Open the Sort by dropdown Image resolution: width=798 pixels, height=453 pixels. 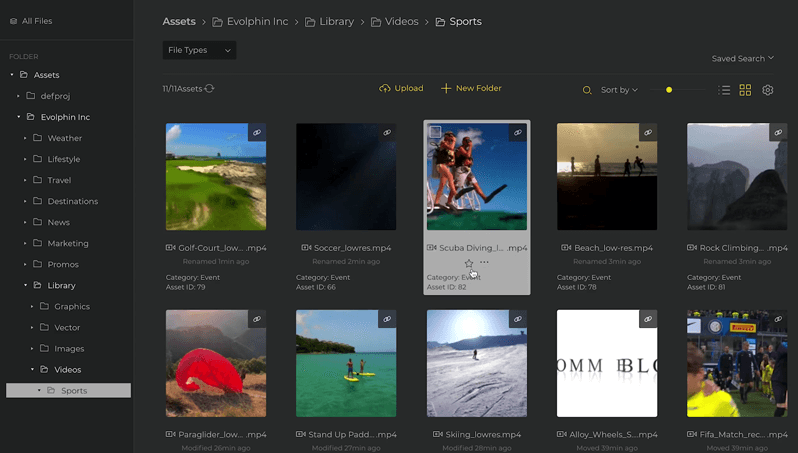[619, 90]
